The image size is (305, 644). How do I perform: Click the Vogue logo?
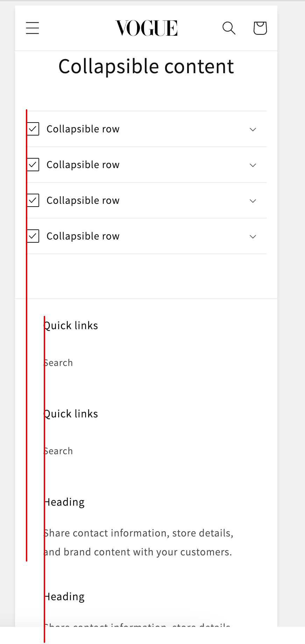pyautogui.click(x=146, y=28)
